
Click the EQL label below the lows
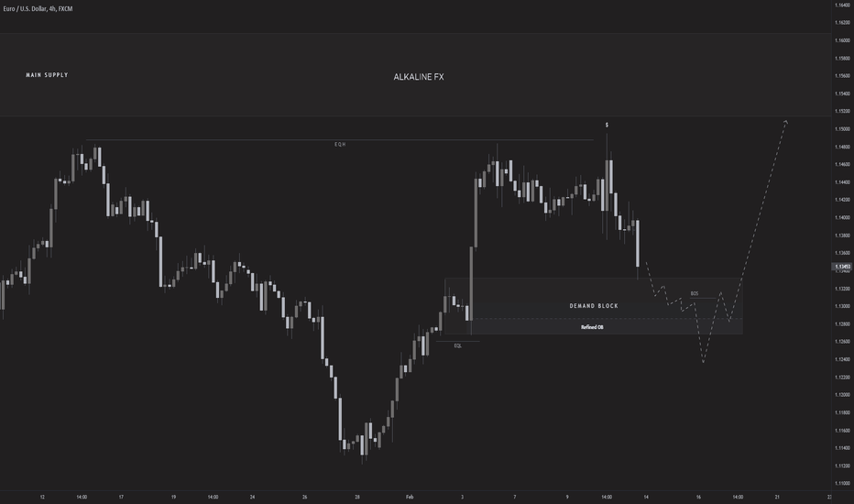[x=457, y=346]
